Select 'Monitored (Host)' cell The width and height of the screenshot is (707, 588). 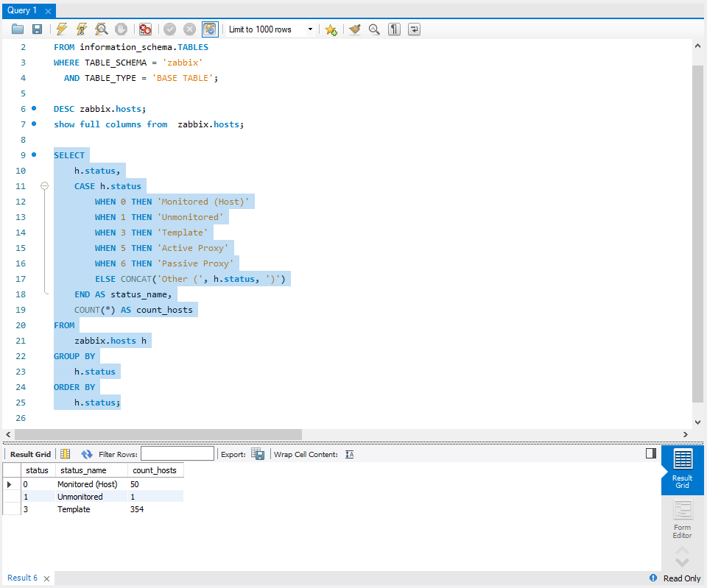pos(91,484)
